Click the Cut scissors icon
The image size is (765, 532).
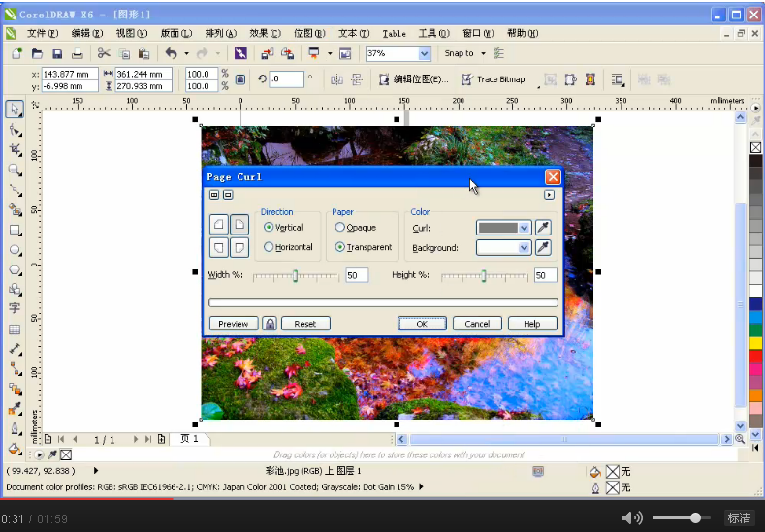pyautogui.click(x=104, y=53)
